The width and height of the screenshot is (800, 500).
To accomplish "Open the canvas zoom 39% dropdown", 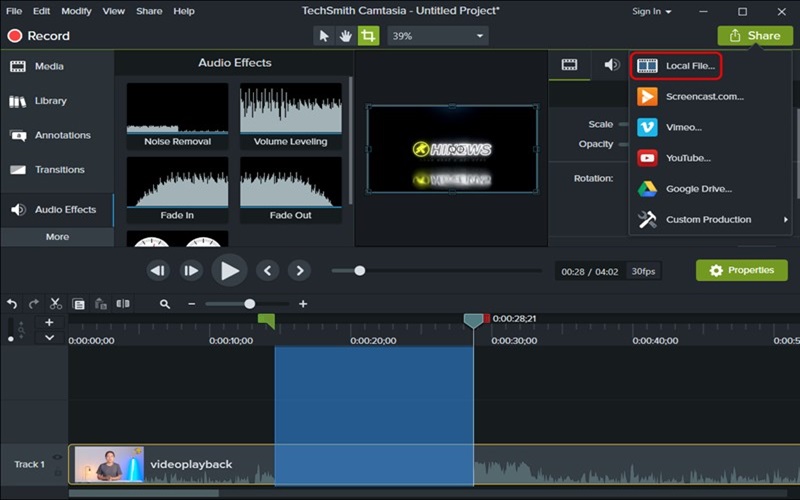I will [438, 36].
